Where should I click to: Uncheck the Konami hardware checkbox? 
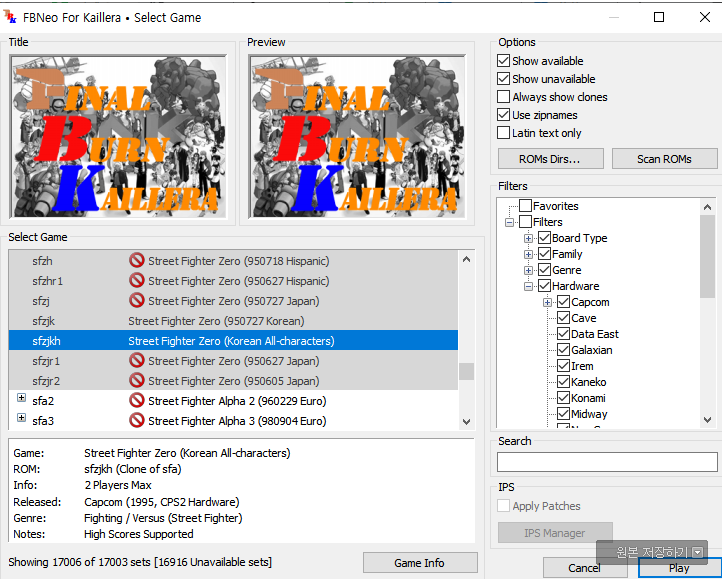pyautogui.click(x=563, y=398)
